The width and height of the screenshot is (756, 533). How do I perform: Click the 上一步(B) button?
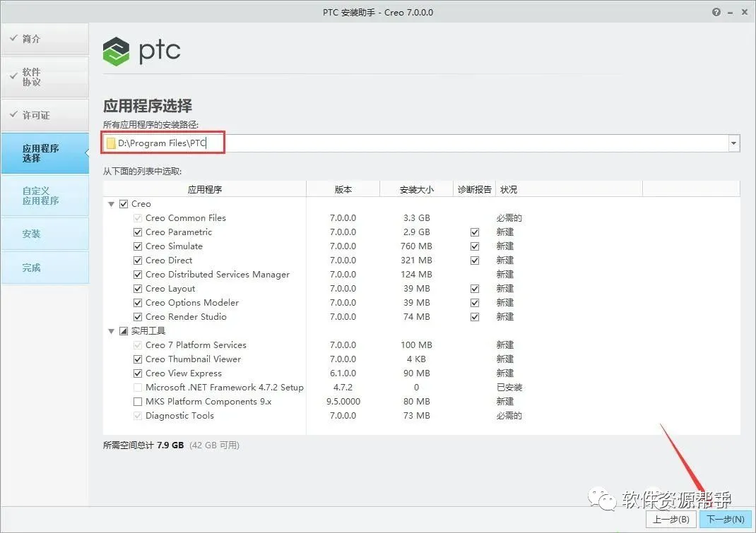tap(671, 520)
